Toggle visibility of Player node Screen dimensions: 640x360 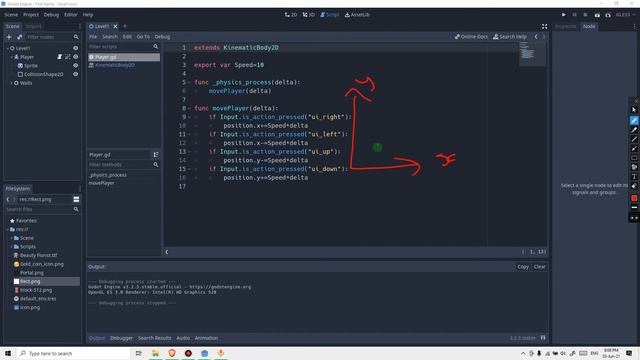tap(76, 57)
